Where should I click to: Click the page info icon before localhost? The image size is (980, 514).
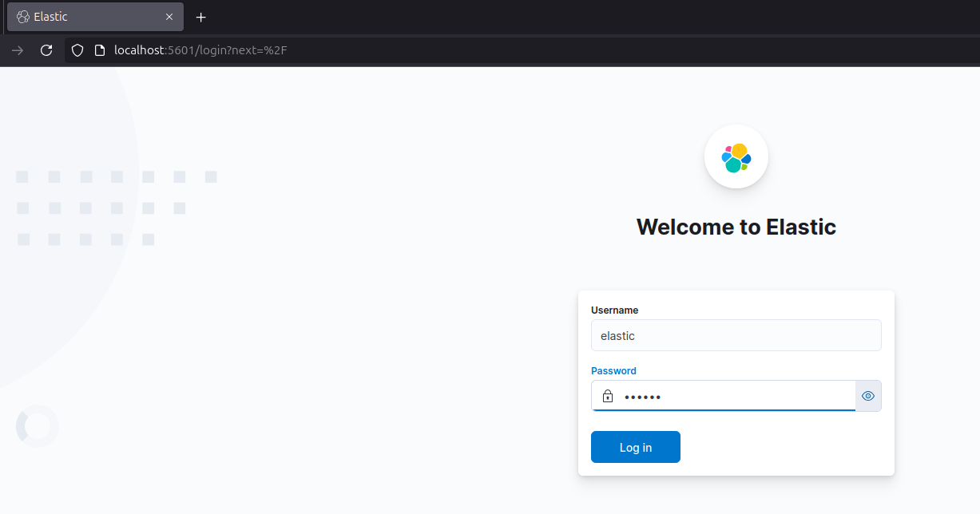coord(100,50)
